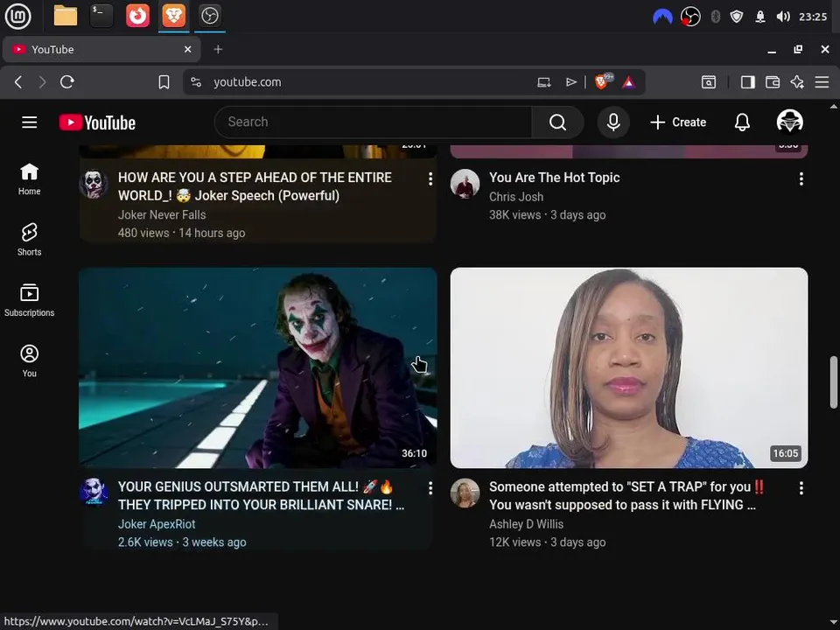Viewport: 840px width, 630px height.
Task: Start voice search with microphone icon
Action: pyautogui.click(x=613, y=122)
